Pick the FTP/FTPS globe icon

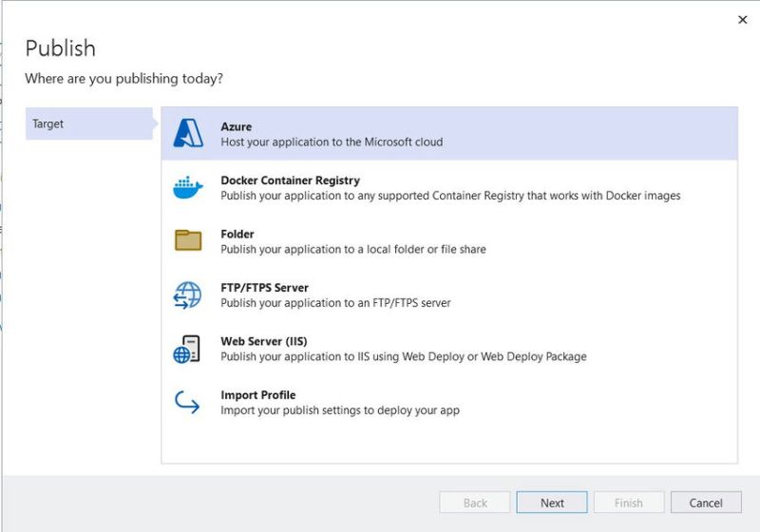coord(187,294)
